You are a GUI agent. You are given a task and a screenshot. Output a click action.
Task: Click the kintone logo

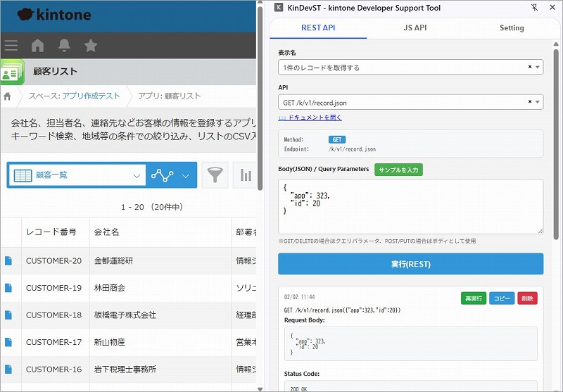coord(54,15)
